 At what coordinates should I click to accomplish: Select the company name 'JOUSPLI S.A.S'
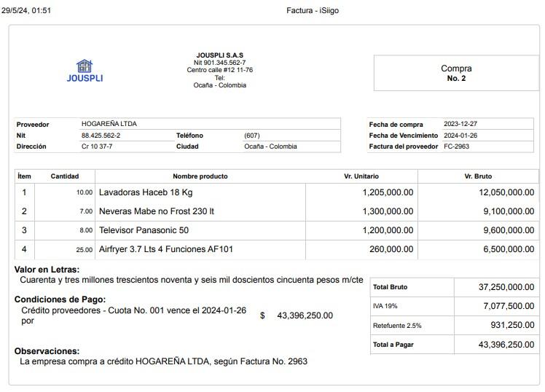pos(219,55)
